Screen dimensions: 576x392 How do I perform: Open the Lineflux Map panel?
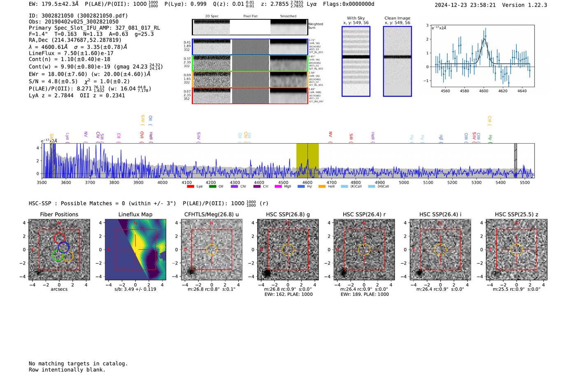tap(135, 250)
